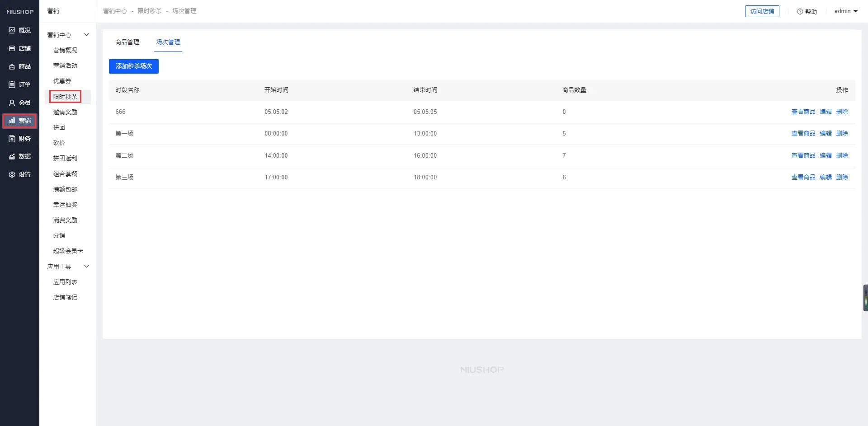Open the 订单 orders icon

12,84
